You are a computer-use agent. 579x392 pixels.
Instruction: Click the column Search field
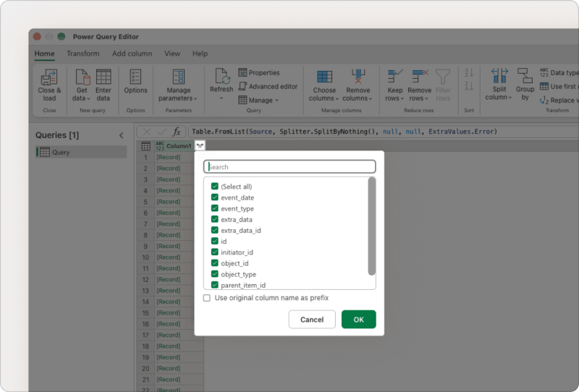pyautogui.click(x=289, y=167)
